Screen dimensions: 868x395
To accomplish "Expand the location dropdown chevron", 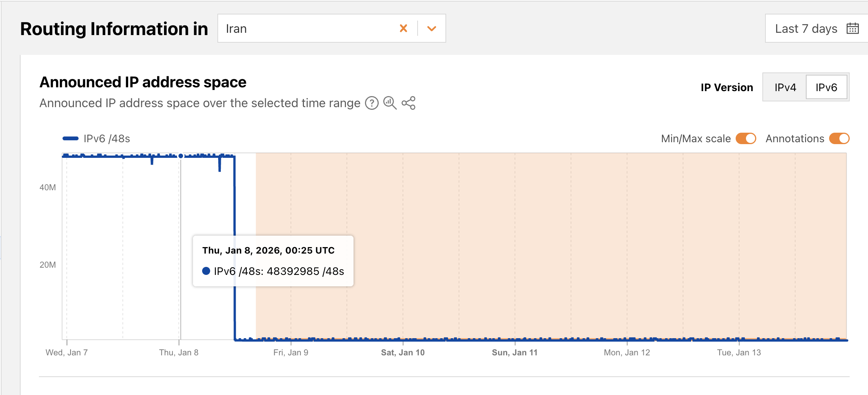I will [431, 29].
